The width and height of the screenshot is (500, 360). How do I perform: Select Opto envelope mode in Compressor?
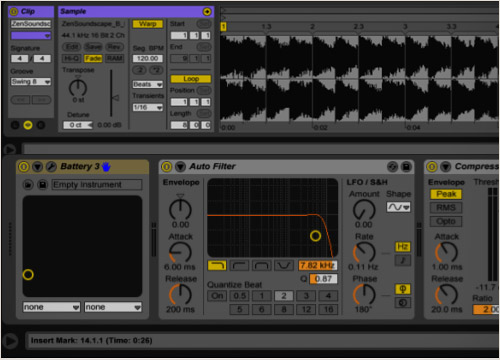tap(446, 221)
